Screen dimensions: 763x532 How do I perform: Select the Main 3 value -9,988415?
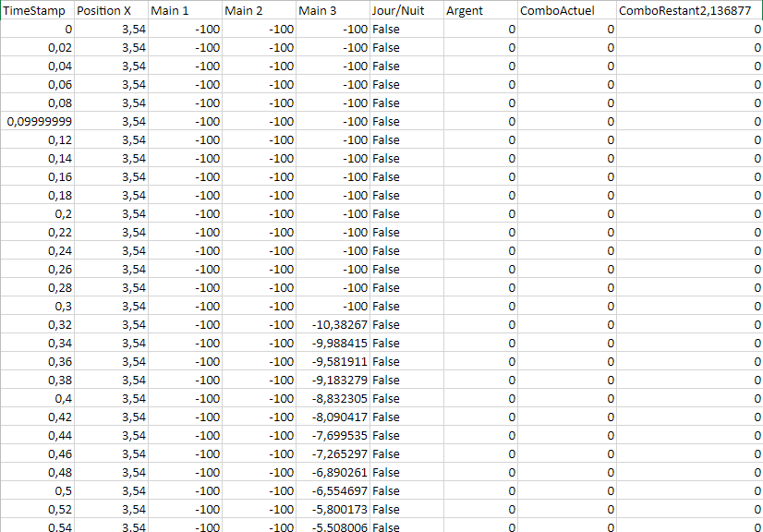point(333,344)
